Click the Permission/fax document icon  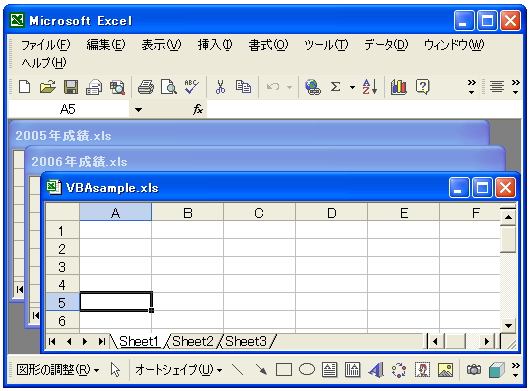(94, 87)
